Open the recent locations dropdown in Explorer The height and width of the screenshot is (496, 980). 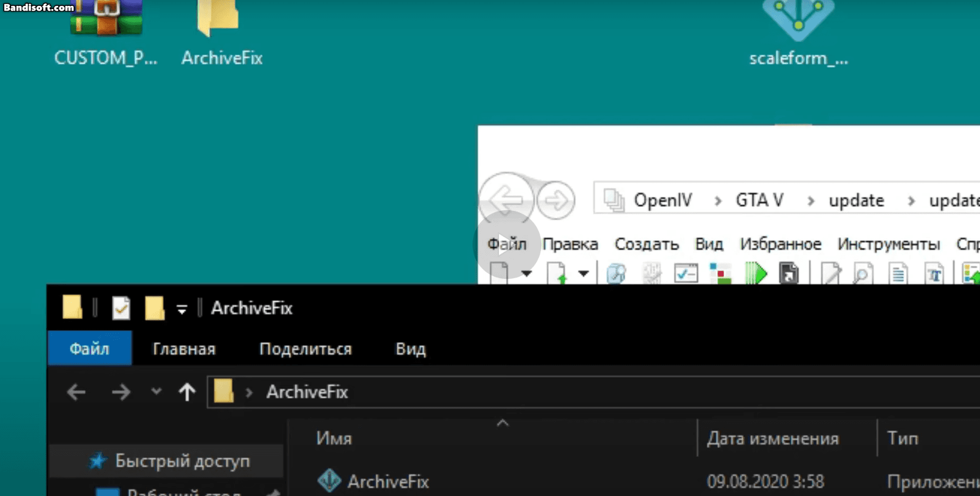coord(156,392)
